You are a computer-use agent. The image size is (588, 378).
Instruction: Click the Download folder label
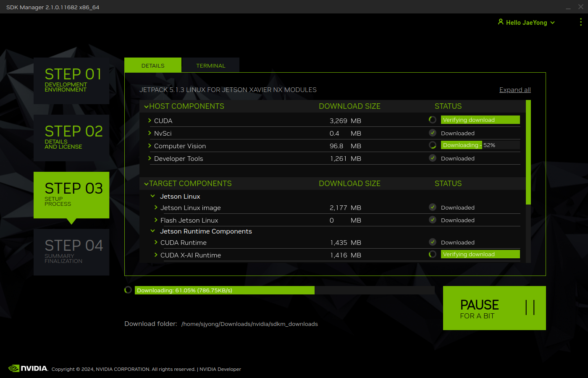coord(151,324)
